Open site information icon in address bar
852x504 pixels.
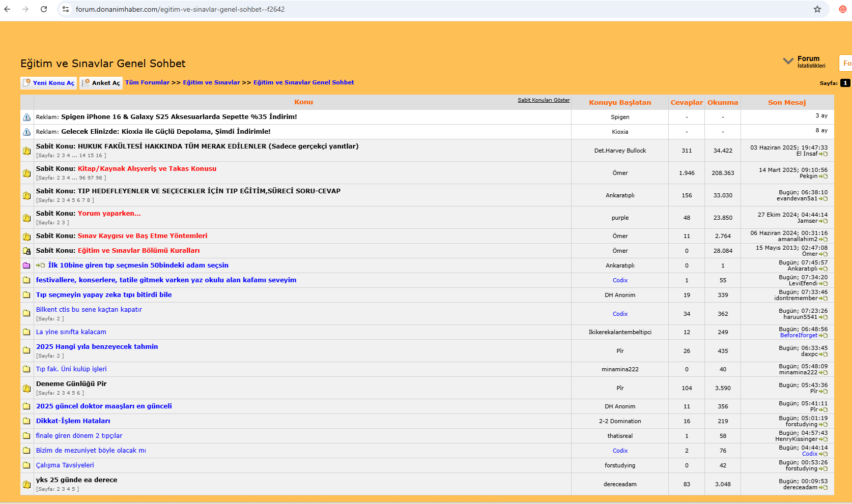pos(66,9)
